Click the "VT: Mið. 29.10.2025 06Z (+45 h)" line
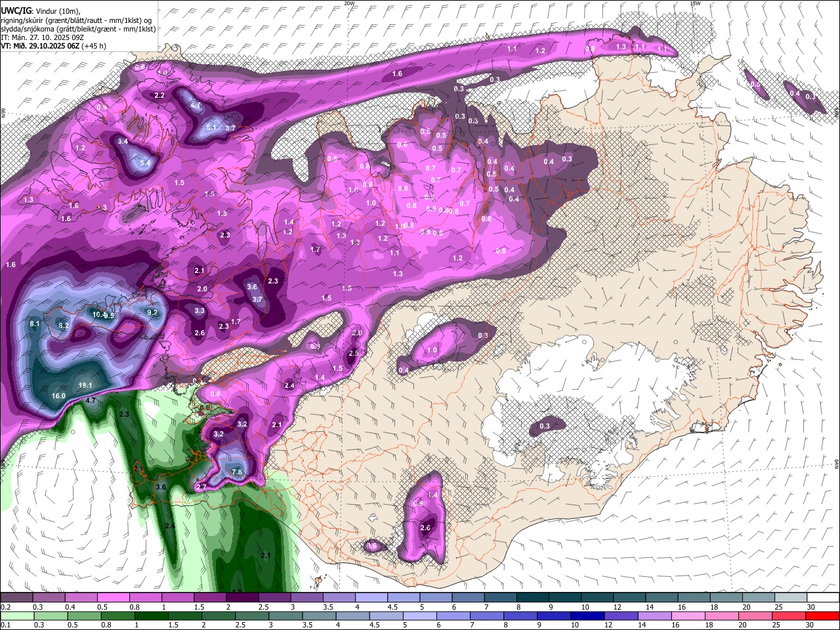The width and height of the screenshot is (840, 630). click(53, 46)
